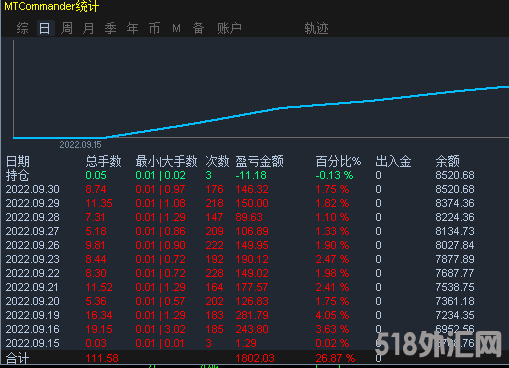Click profit value 243.80
The width and height of the screenshot is (509, 368).
pos(252,329)
